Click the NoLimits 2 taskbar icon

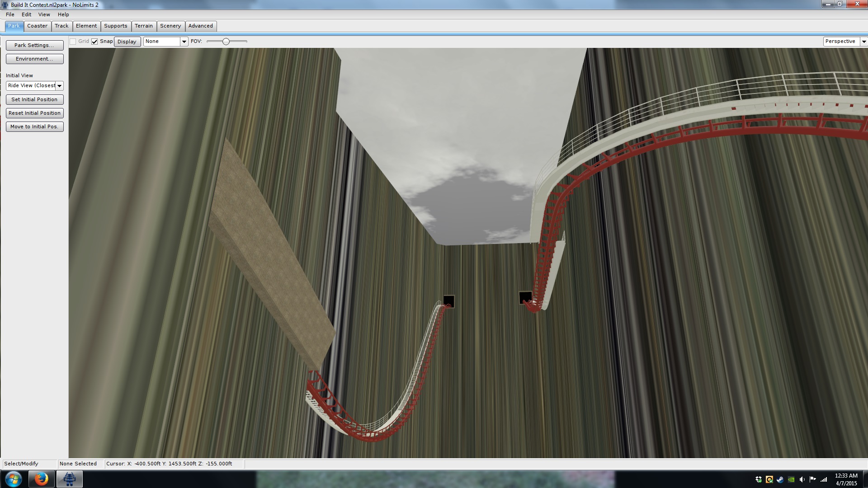(x=69, y=479)
